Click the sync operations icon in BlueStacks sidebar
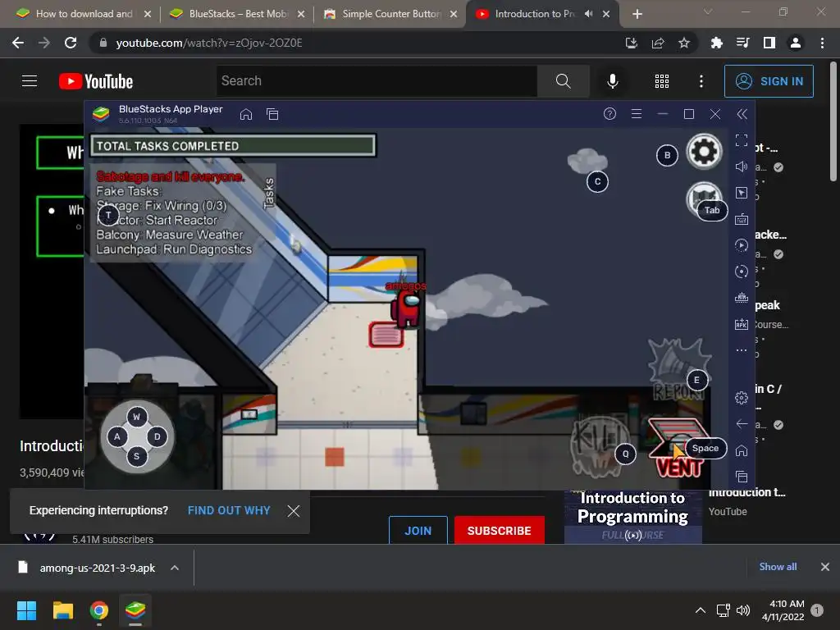 (742, 272)
